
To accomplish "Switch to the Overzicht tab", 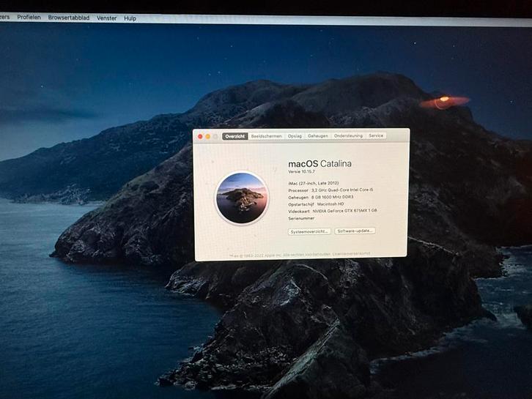I will pyautogui.click(x=234, y=136).
